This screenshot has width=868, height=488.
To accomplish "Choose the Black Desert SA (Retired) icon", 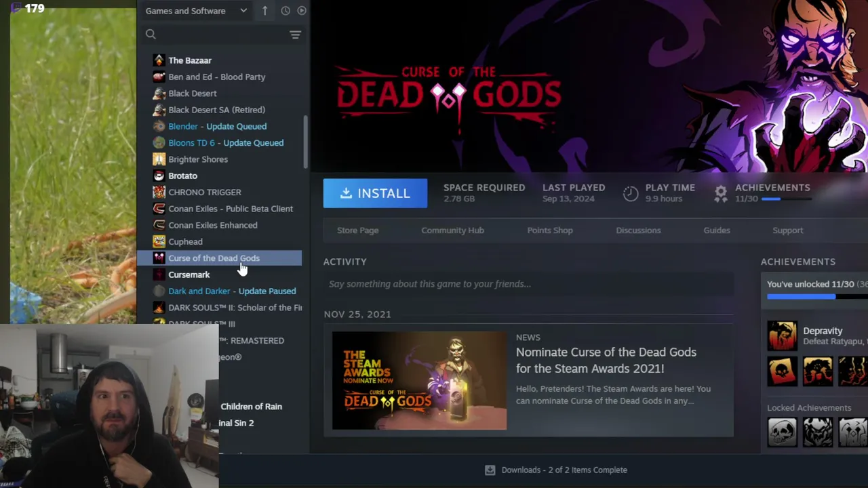I will point(159,110).
